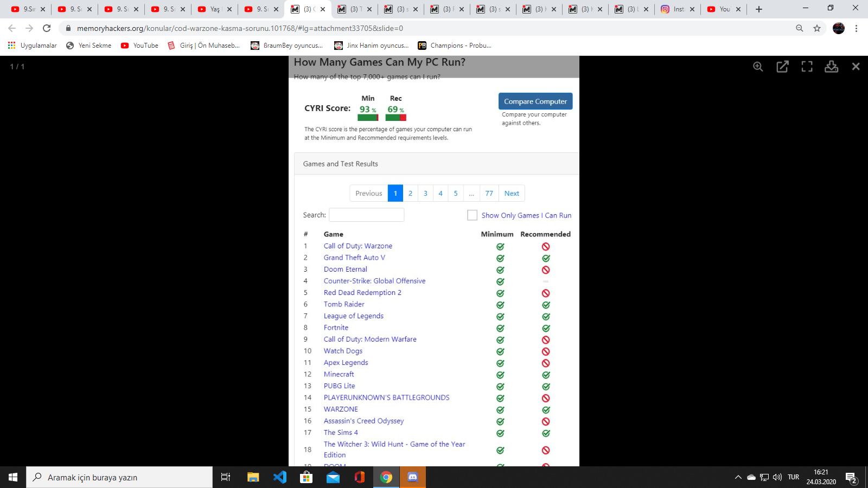Open the Windows Start menu
Image resolution: width=868 pixels, height=488 pixels.
click(x=13, y=477)
